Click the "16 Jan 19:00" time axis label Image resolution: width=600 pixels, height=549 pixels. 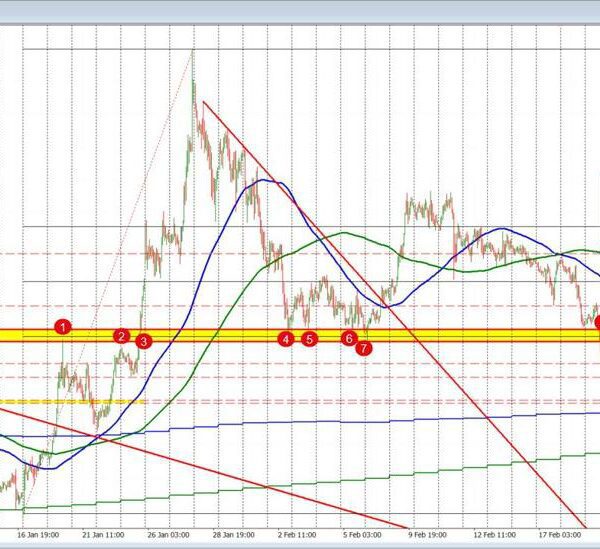point(38,534)
